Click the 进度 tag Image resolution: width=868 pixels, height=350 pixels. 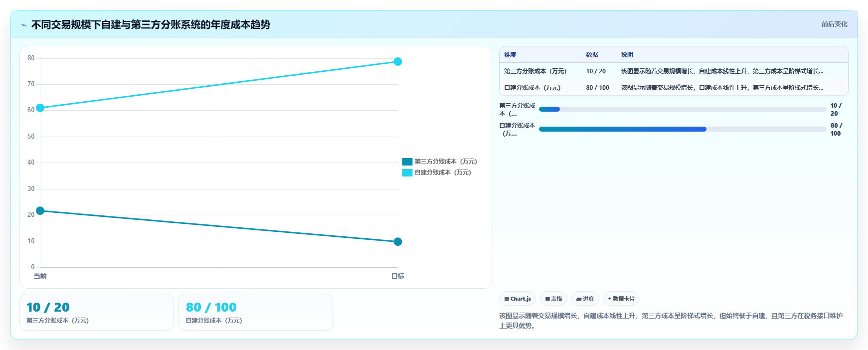click(585, 299)
